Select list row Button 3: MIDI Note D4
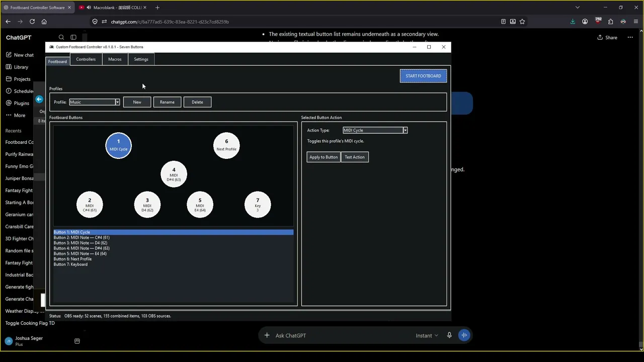644x362 pixels. pos(173,243)
